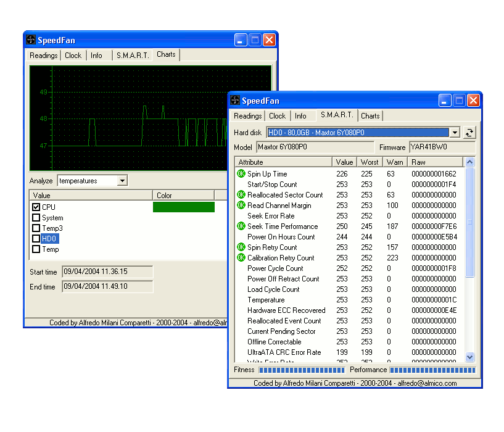Click the End time field
The height and width of the screenshot is (432, 504).
[107, 286]
